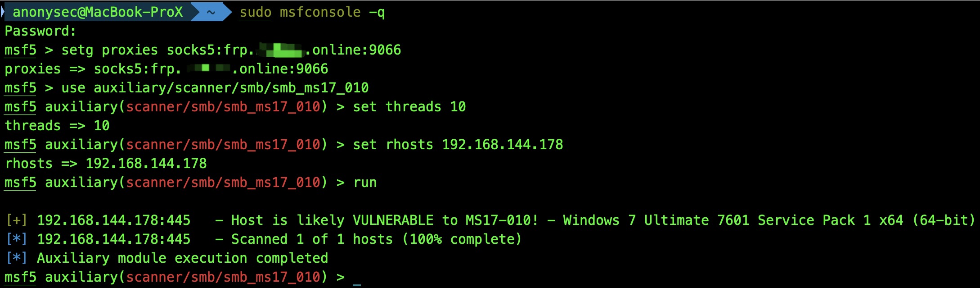This screenshot has height=288, width=980.
Task: Click the anonysec@MacBook-ProX prompt segment
Action: coord(98,12)
